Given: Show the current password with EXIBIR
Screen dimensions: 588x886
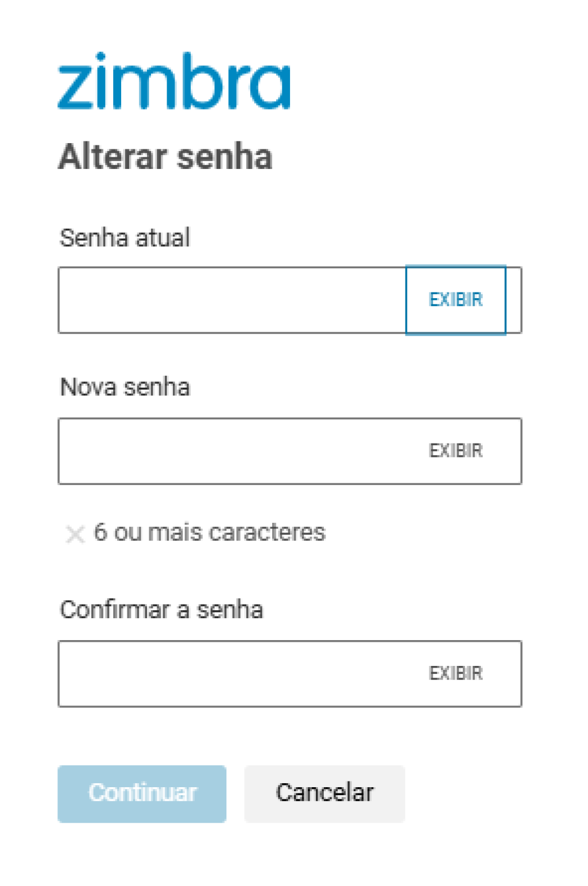Looking at the screenshot, I should click(x=455, y=300).
